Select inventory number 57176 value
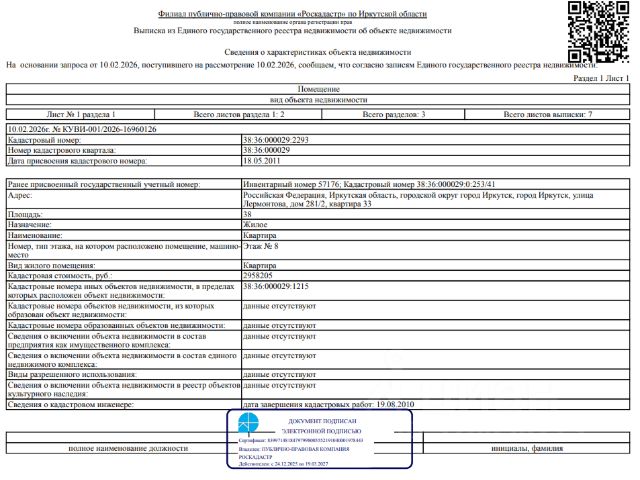The image size is (640, 480). (291, 184)
